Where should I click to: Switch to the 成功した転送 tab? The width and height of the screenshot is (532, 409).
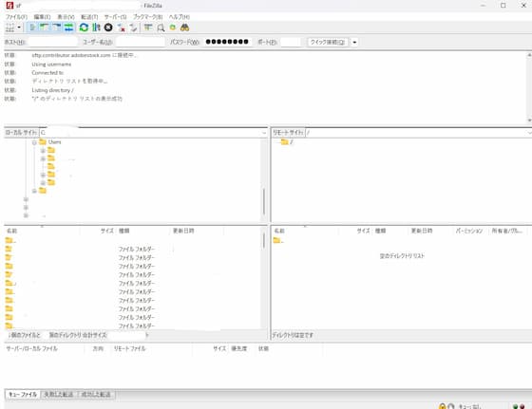click(96, 395)
